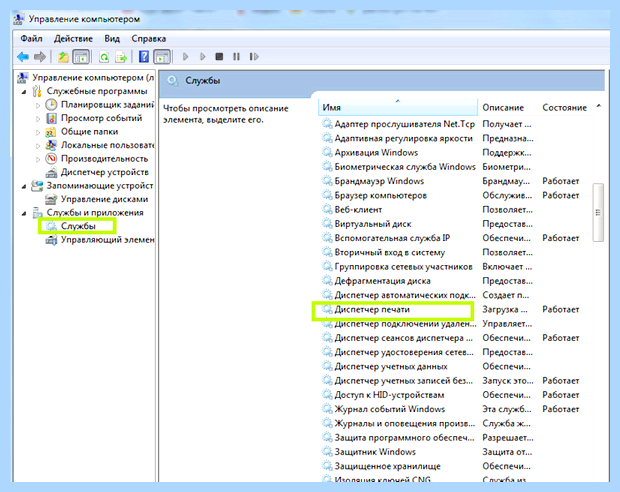Select the Группировка сетевых участников service
The image size is (620, 492).
tap(403, 266)
